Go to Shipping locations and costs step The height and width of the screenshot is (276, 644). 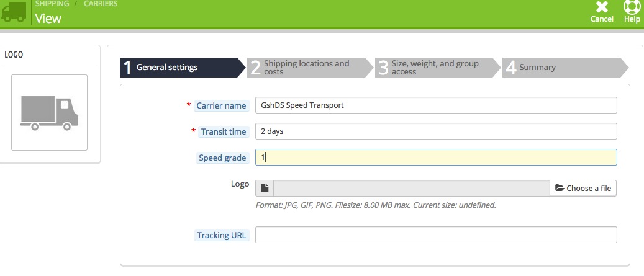[x=307, y=67]
